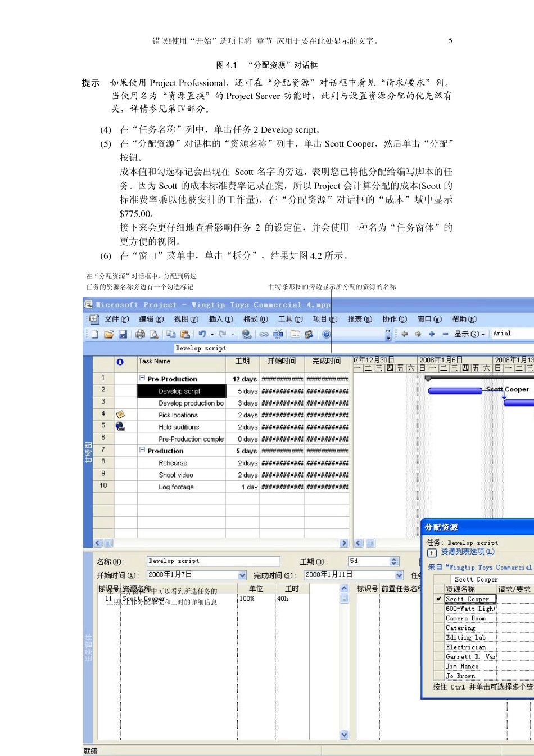Open the 文件 menu

tap(116, 319)
